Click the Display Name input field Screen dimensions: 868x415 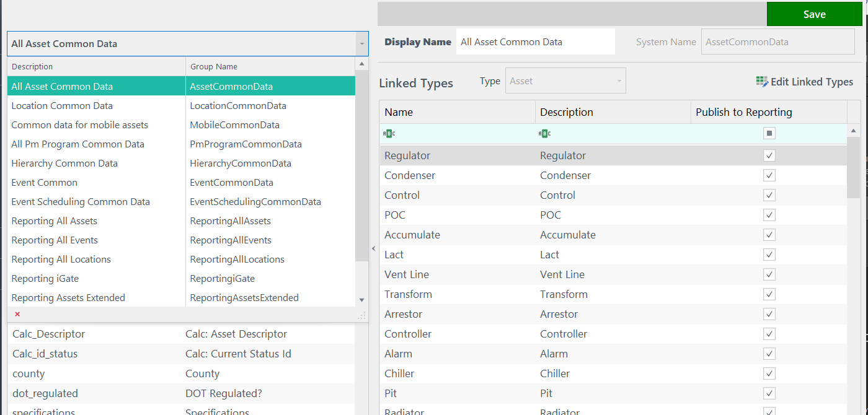[x=536, y=42]
